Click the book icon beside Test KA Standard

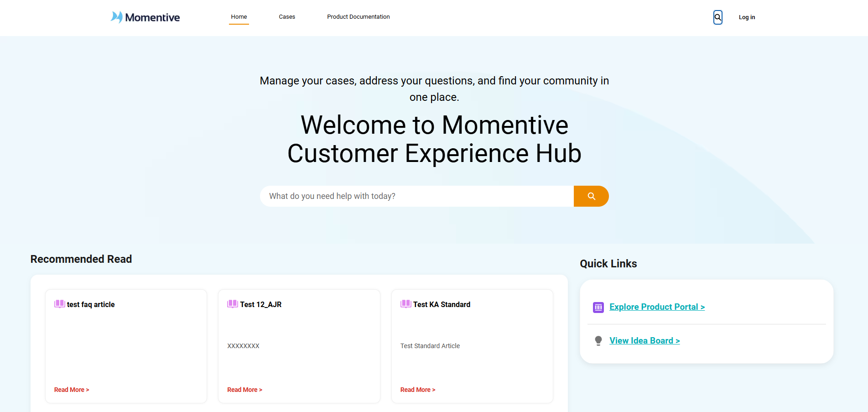point(405,304)
